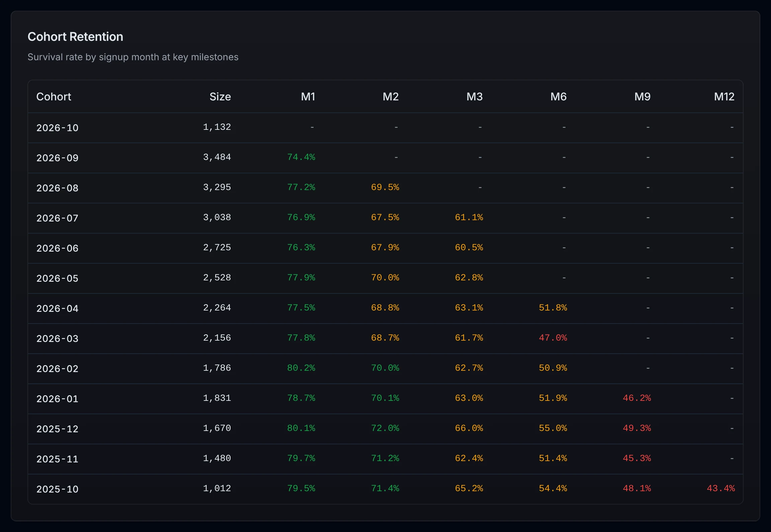This screenshot has width=771, height=532.
Task: Click the 49.3% M9 value for 2025-12
Action: [637, 428]
